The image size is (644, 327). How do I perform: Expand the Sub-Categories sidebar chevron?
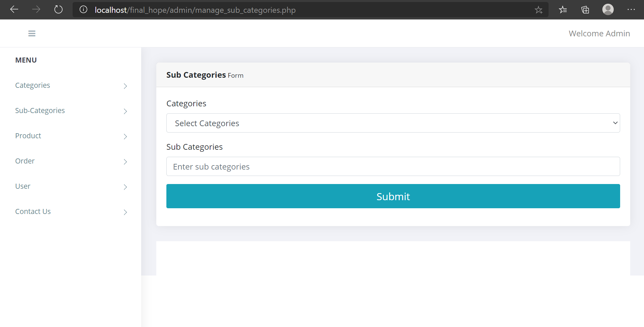[x=125, y=111]
